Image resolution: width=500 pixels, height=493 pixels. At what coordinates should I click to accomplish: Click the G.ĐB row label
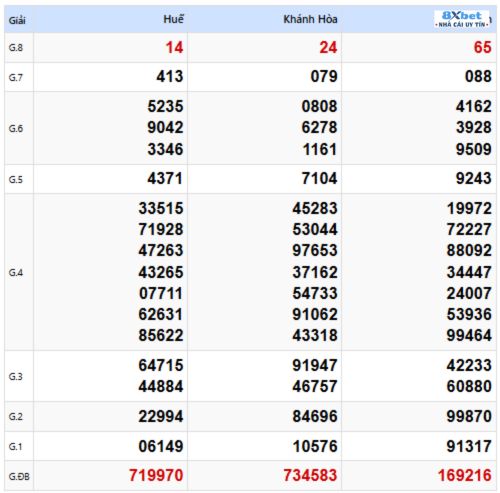click(19, 477)
